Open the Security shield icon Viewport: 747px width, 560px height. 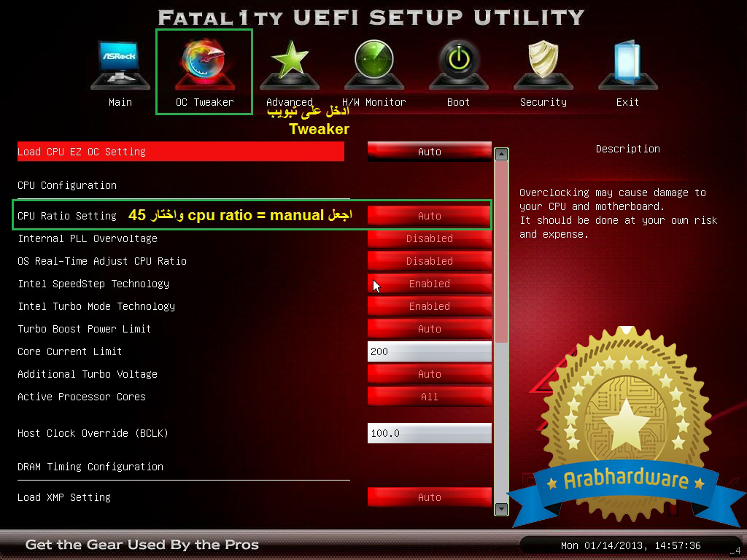[543, 65]
